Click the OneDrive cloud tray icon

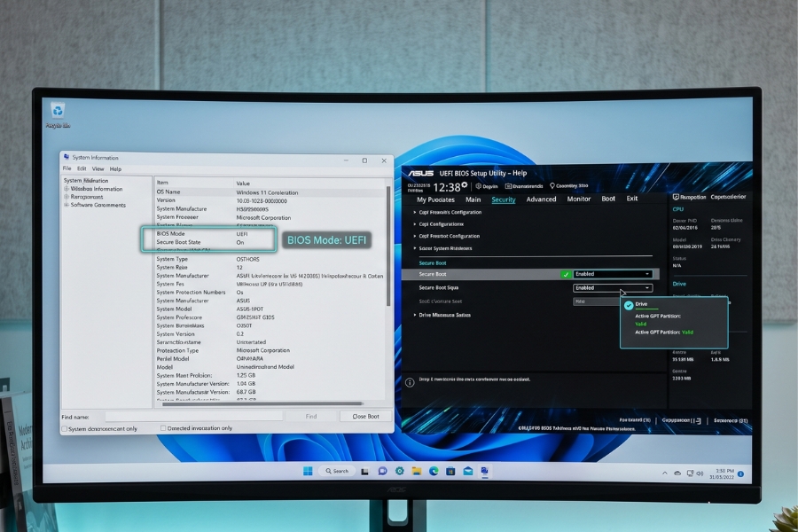(x=677, y=473)
